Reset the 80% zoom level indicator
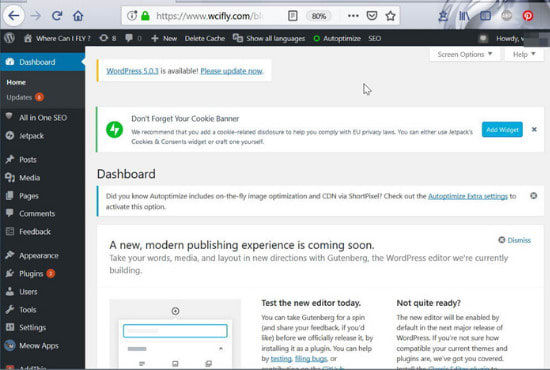This screenshot has width=550, height=370. [319, 16]
